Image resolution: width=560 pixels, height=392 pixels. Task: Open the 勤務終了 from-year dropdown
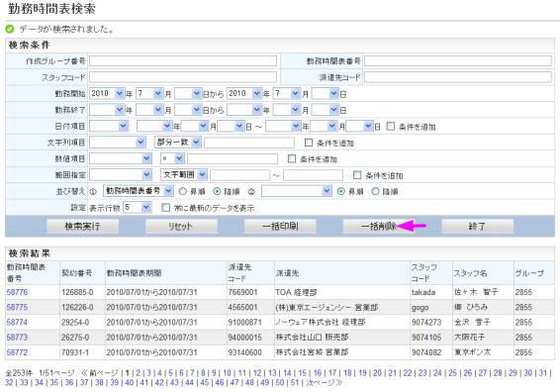[x=107, y=110]
